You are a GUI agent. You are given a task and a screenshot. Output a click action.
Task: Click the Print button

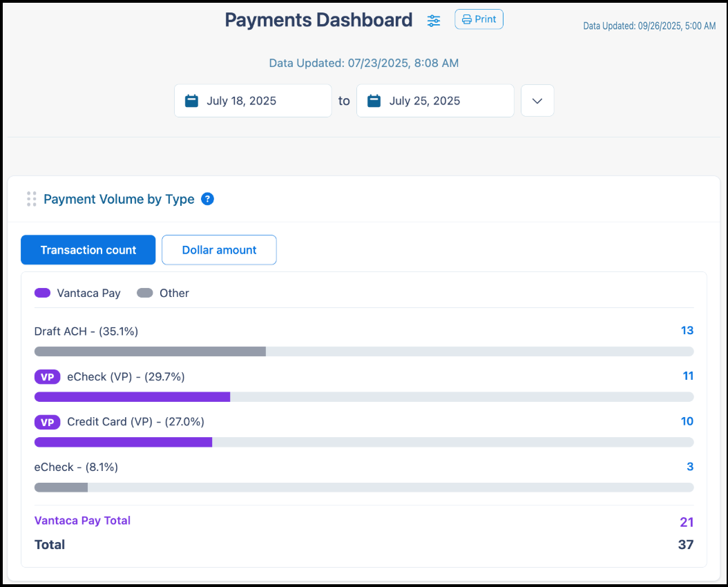pyautogui.click(x=479, y=19)
